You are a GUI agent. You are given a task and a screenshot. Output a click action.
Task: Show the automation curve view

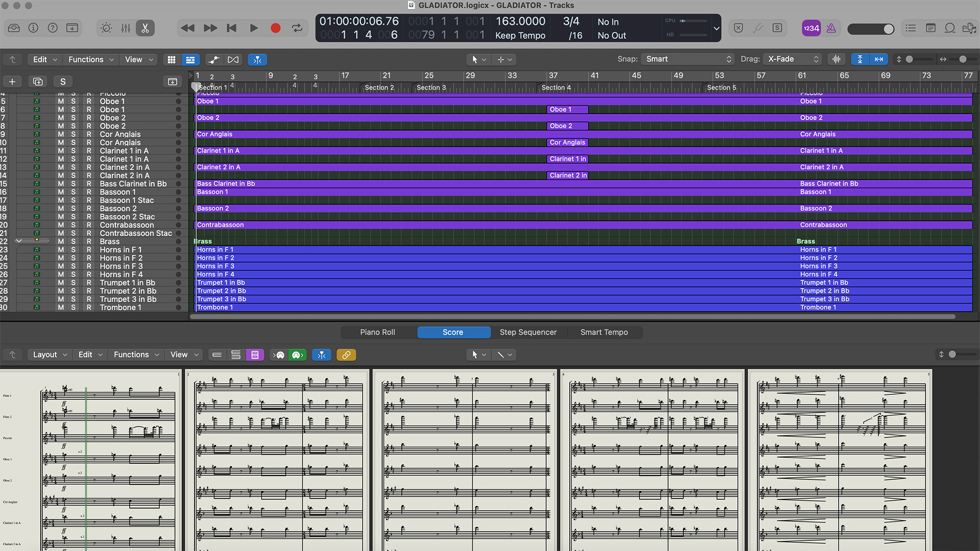(214, 60)
